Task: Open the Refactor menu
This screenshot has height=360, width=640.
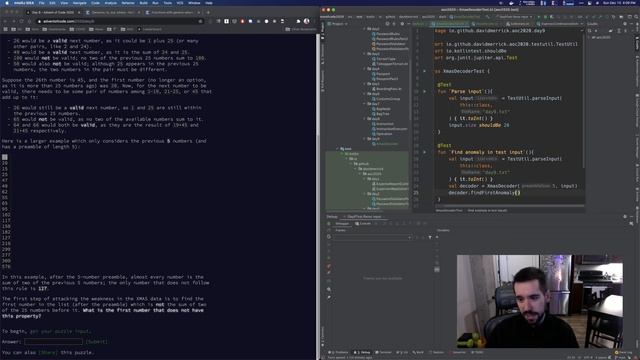Action: pos(128,3)
